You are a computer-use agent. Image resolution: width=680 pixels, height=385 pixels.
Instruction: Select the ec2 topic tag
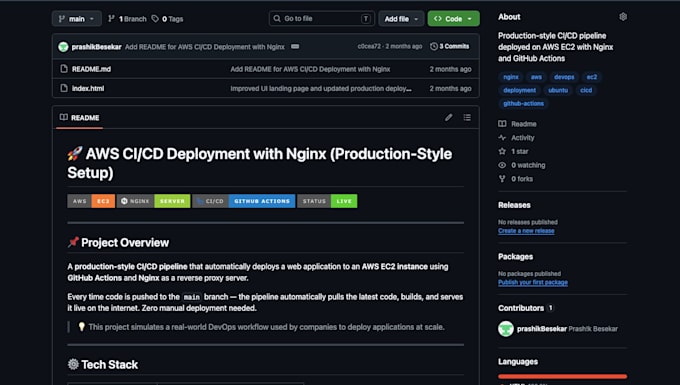pos(592,77)
